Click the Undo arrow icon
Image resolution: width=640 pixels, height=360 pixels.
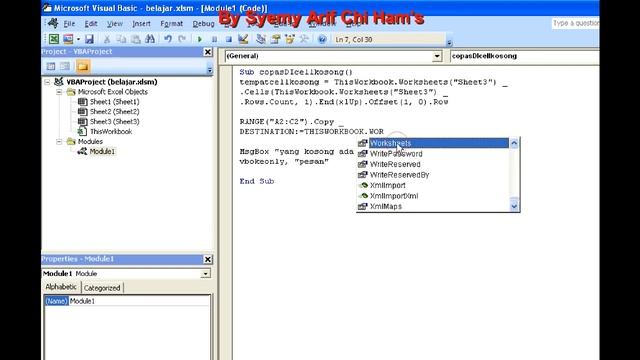pyautogui.click(x=167, y=39)
